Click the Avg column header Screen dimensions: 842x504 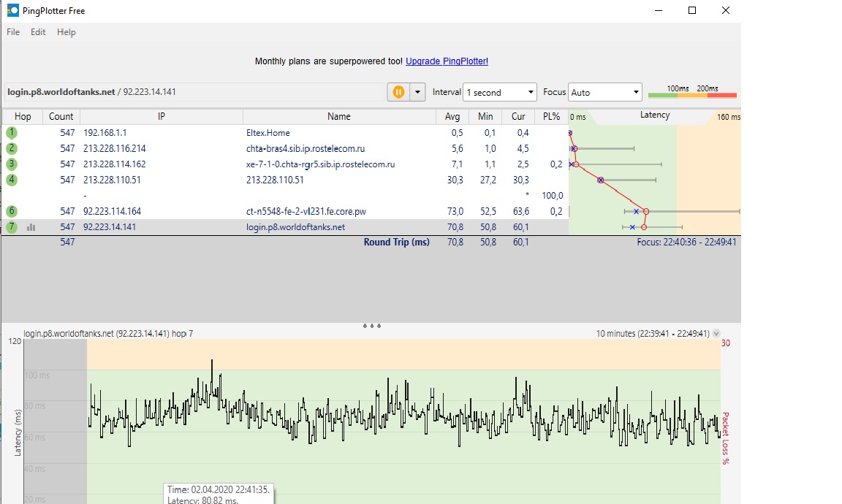click(453, 116)
